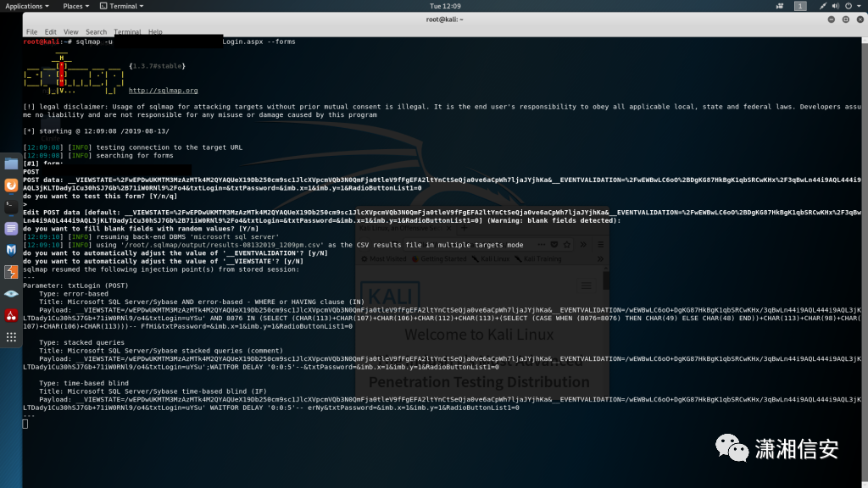Image resolution: width=868 pixels, height=488 pixels.
Task: Click 'Type: stacked queries' line
Action: click(82, 342)
